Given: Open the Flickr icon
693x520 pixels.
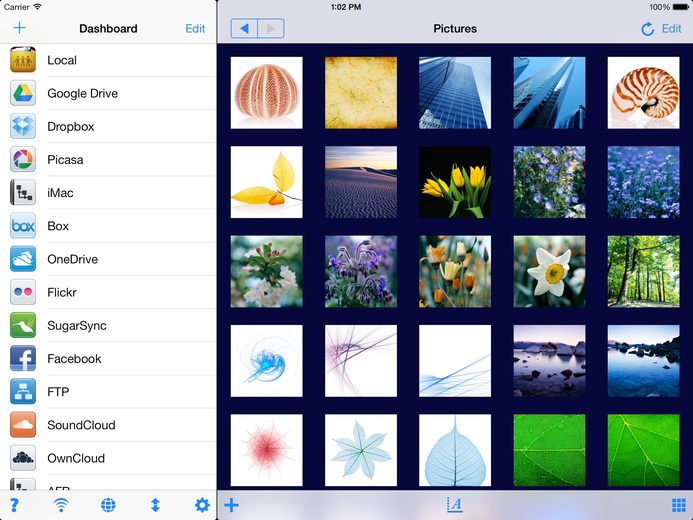Looking at the screenshot, I should coord(23,292).
